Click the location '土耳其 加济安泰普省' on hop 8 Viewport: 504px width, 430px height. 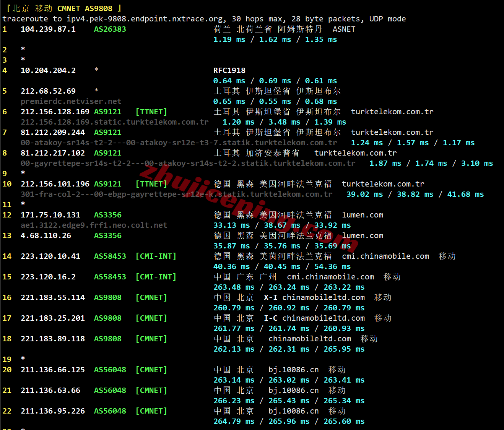pyautogui.click(x=257, y=153)
